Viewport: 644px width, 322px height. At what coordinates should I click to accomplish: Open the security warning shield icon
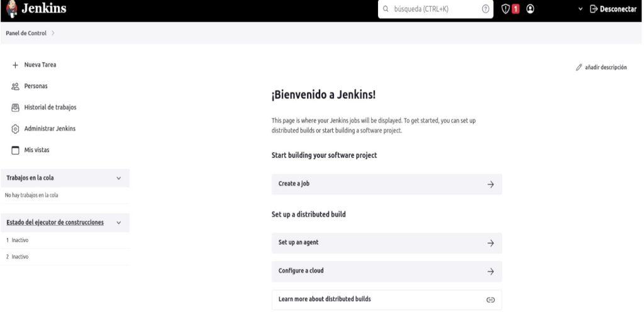(506, 9)
